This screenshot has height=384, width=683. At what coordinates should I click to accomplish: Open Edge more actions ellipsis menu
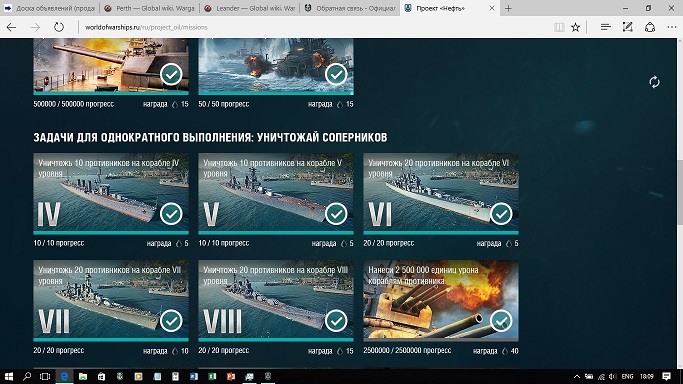[672, 27]
